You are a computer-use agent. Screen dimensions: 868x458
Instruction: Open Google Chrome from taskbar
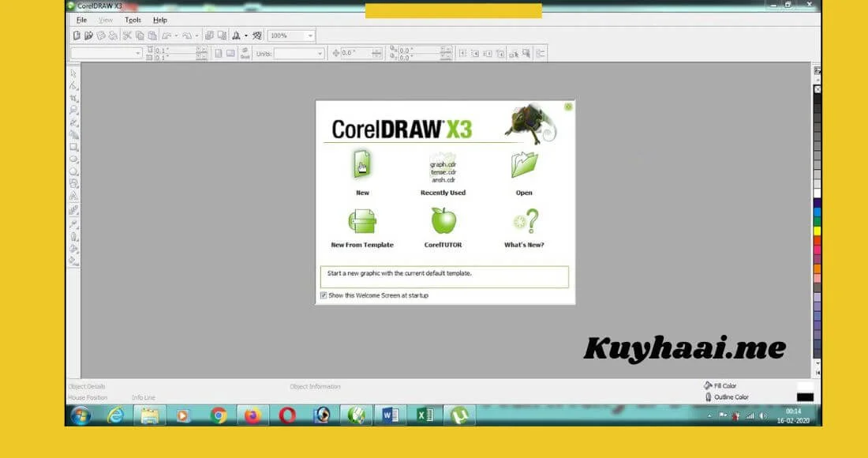(218, 415)
